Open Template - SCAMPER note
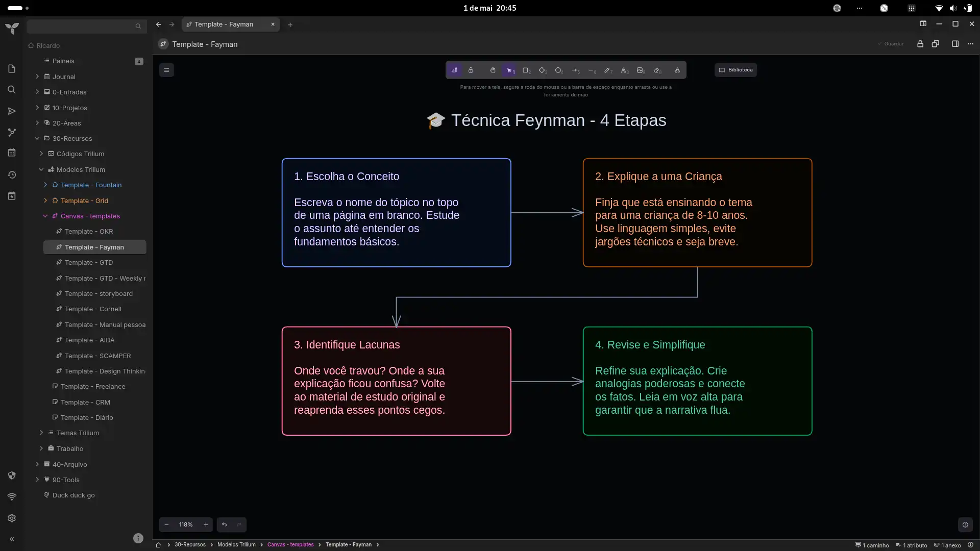Screen dimensions: 980x551 click(97, 356)
